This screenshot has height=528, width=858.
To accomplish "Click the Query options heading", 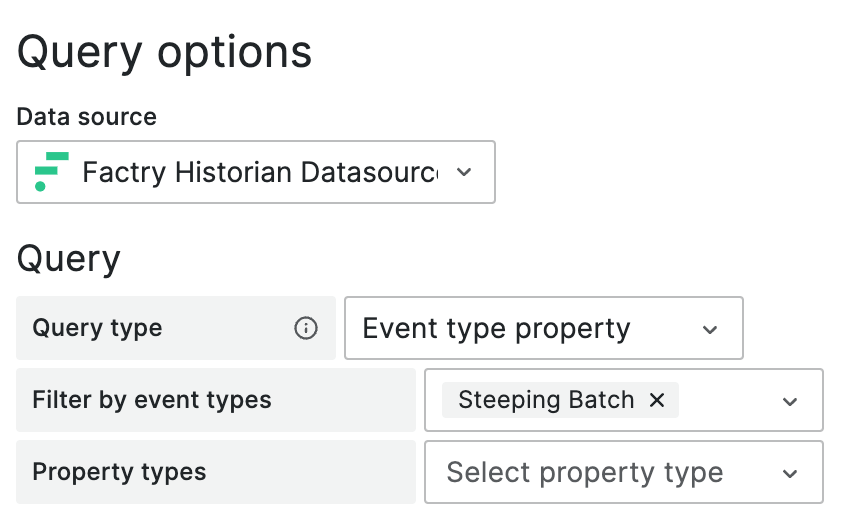I will [x=164, y=53].
